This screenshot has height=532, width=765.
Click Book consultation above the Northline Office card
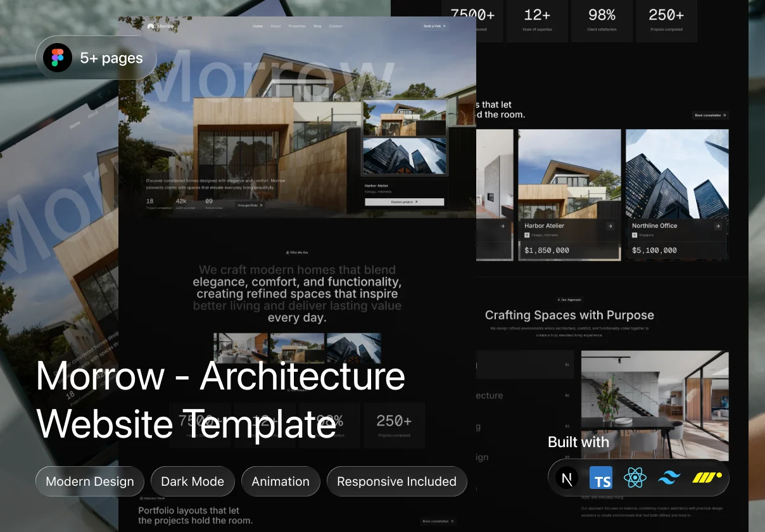tap(710, 115)
